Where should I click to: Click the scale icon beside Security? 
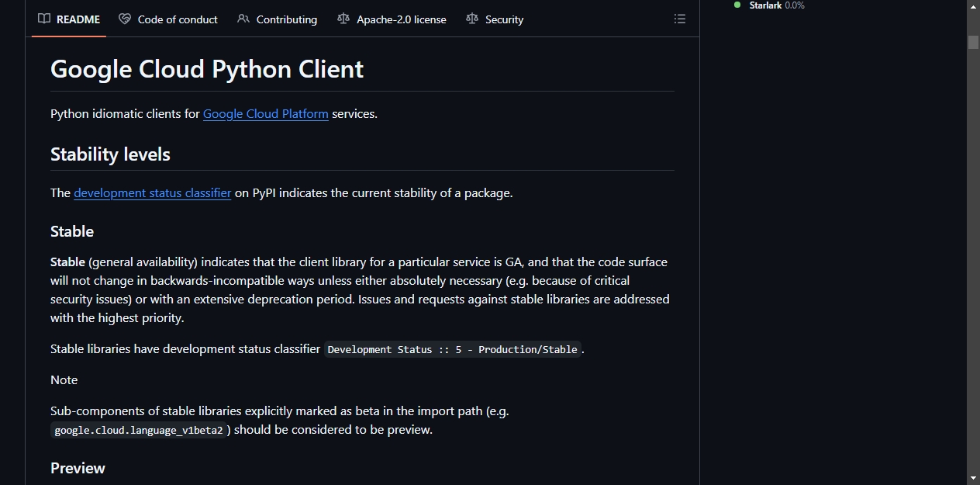pos(472,19)
